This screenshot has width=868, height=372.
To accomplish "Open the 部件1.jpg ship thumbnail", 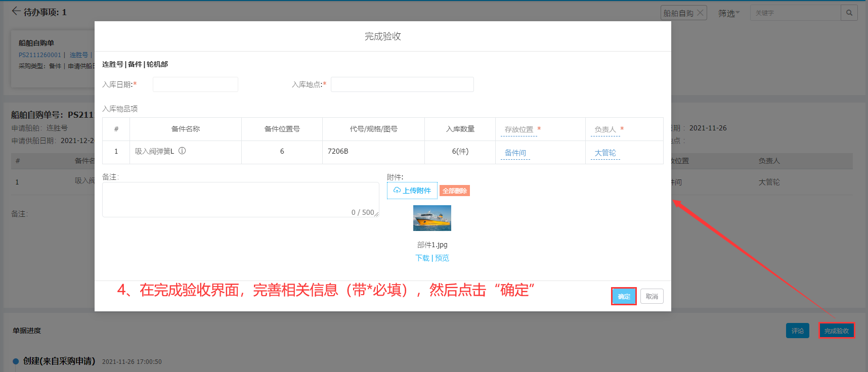I will click(432, 218).
